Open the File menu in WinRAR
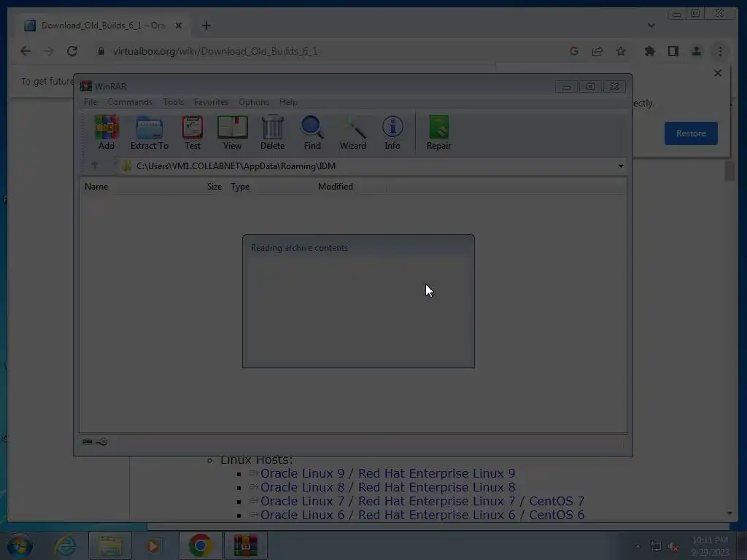The height and width of the screenshot is (560, 747). (90, 102)
